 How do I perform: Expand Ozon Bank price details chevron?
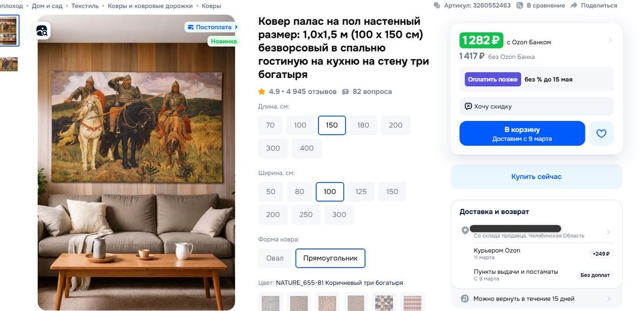point(610,41)
